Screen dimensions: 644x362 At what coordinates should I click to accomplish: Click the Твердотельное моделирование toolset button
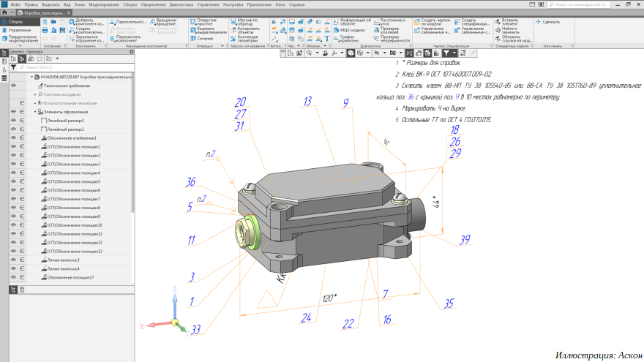point(20,38)
